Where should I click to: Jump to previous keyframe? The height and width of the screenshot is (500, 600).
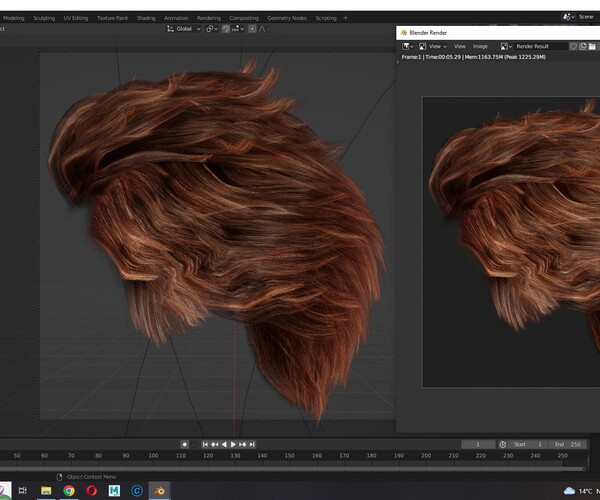pos(215,444)
